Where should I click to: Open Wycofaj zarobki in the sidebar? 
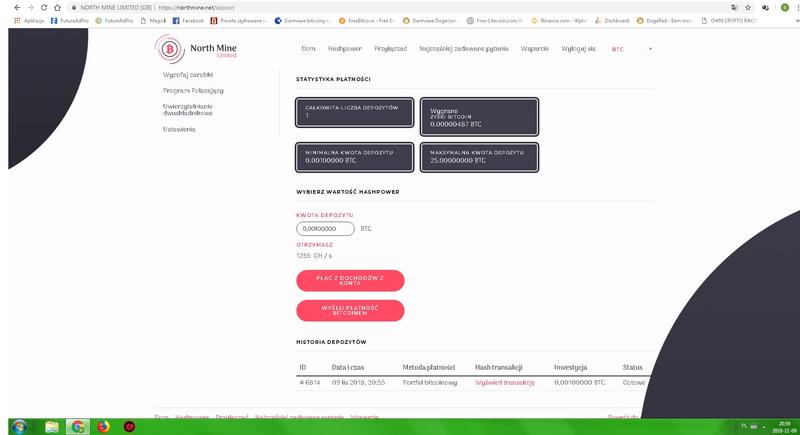tap(188, 75)
